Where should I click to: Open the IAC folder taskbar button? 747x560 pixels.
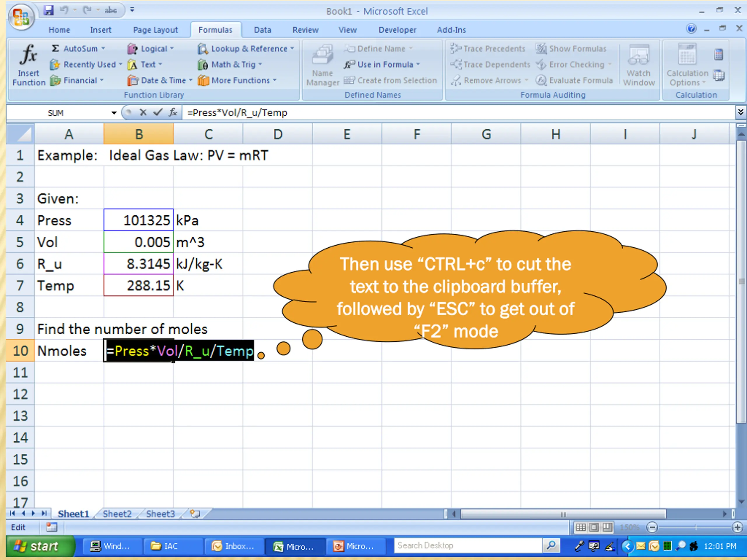173,546
